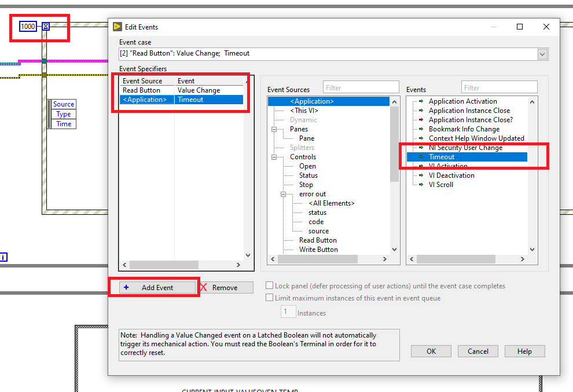Screen dimensions: 573x392
Task: Click green arrow icon next to Application Activation
Action: 421,101
